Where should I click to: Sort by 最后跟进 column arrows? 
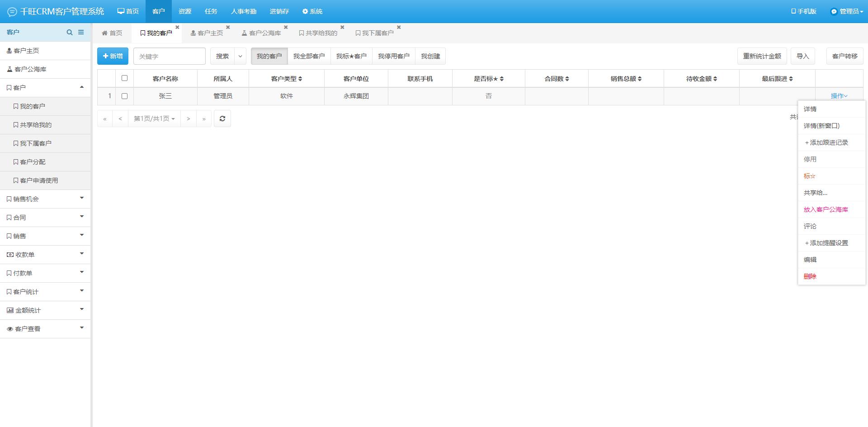[x=791, y=79]
